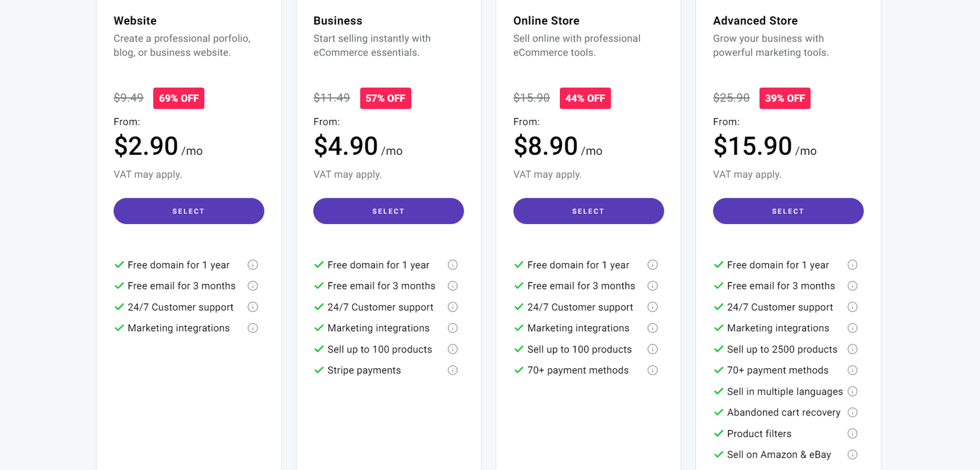Pick the Advanced Store plan
The height and width of the screenshot is (470, 980).
coord(788,211)
